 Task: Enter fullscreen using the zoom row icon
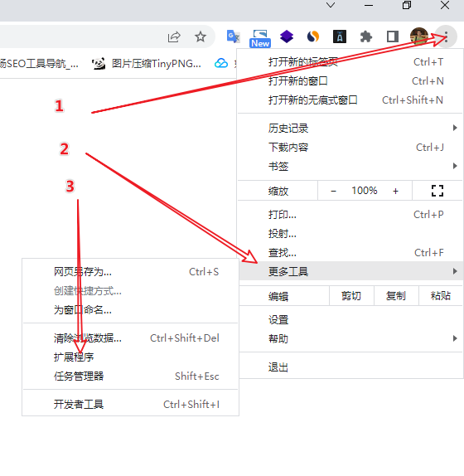click(x=437, y=191)
